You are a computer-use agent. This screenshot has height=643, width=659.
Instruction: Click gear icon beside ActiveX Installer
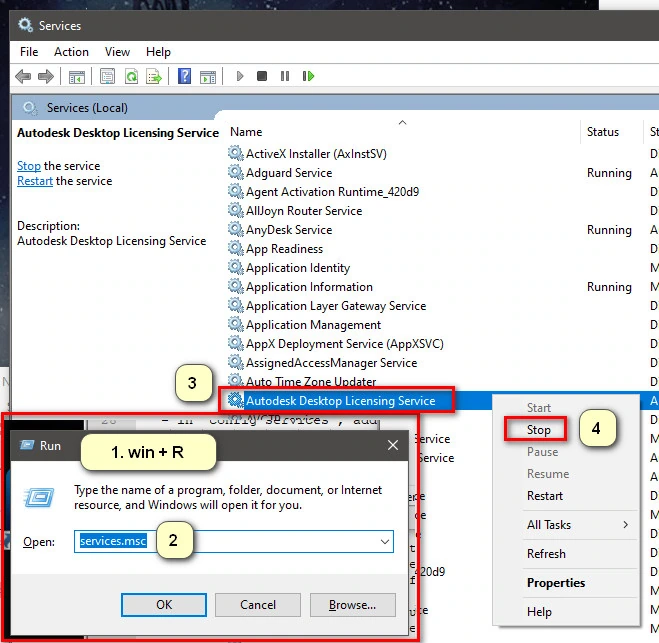tap(236, 153)
